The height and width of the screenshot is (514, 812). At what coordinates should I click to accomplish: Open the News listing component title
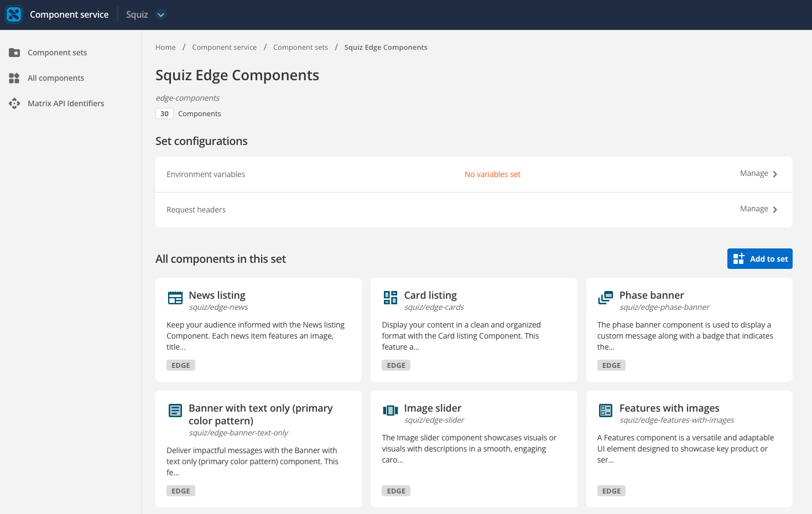[217, 295]
